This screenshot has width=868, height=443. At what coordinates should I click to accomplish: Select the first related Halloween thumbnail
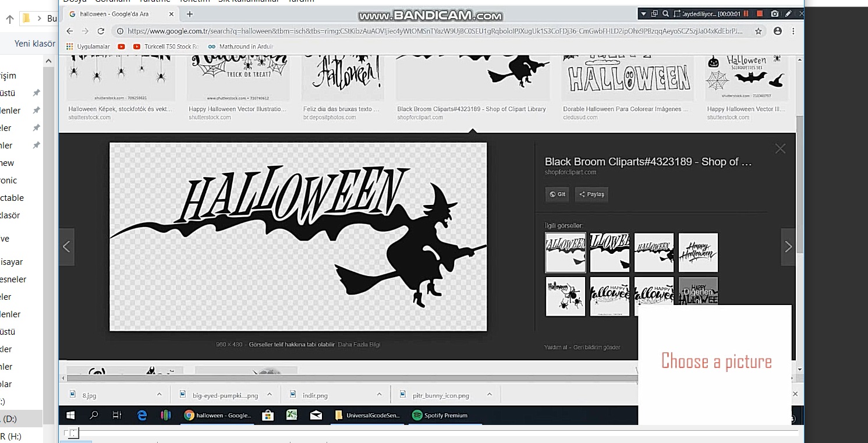pos(565,253)
